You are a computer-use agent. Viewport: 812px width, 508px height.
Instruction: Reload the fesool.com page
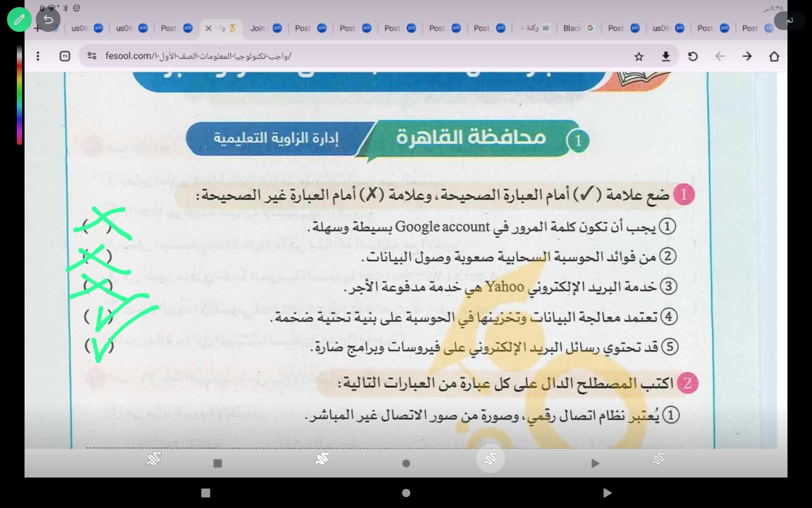click(693, 56)
